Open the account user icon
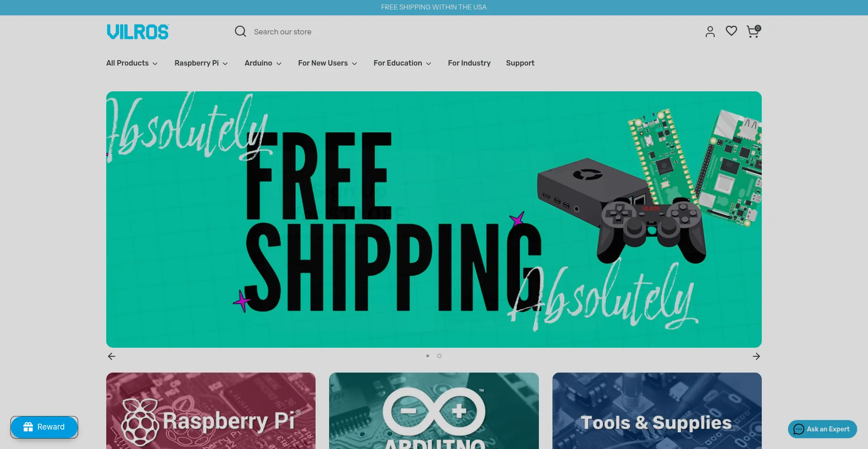This screenshot has height=449, width=868. click(x=710, y=31)
